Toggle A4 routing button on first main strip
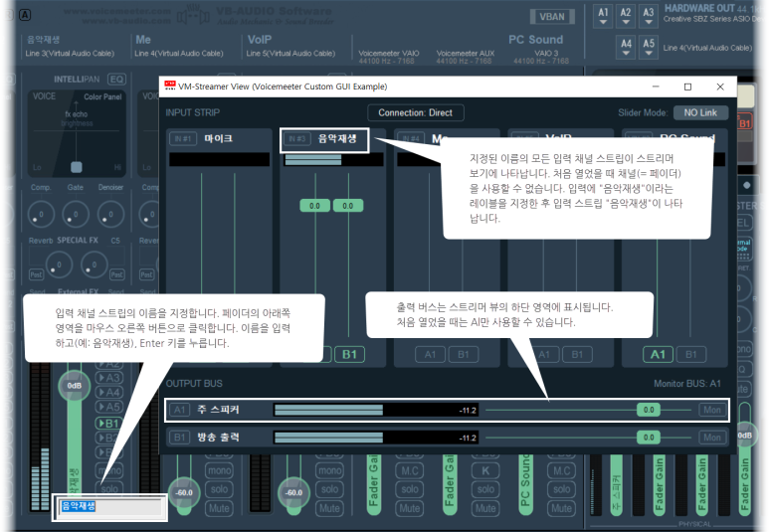Screen dimensions: 769x532 [109, 393]
